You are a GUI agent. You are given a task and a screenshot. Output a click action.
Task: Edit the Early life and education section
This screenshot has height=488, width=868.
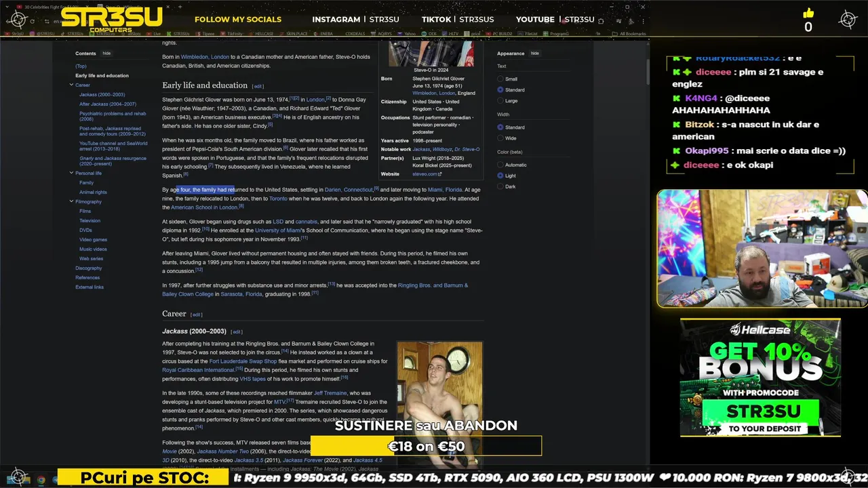pos(258,86)
